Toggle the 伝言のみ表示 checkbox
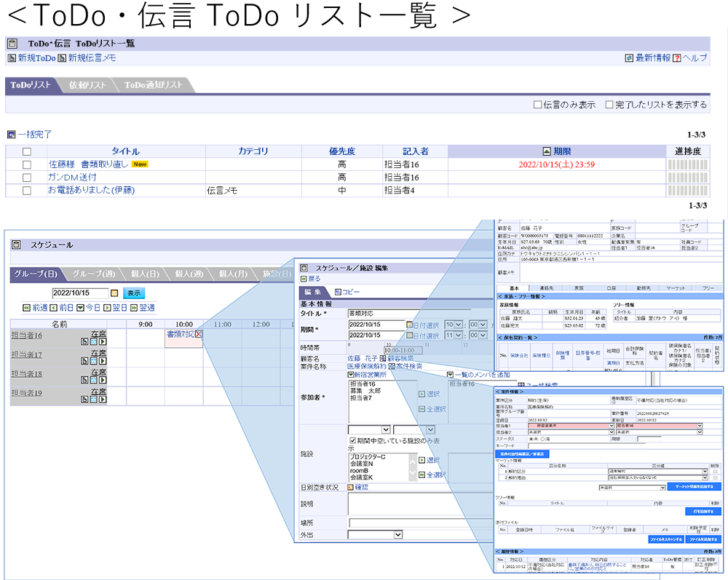The image size is (728, 580). click(x=538, y=105)
